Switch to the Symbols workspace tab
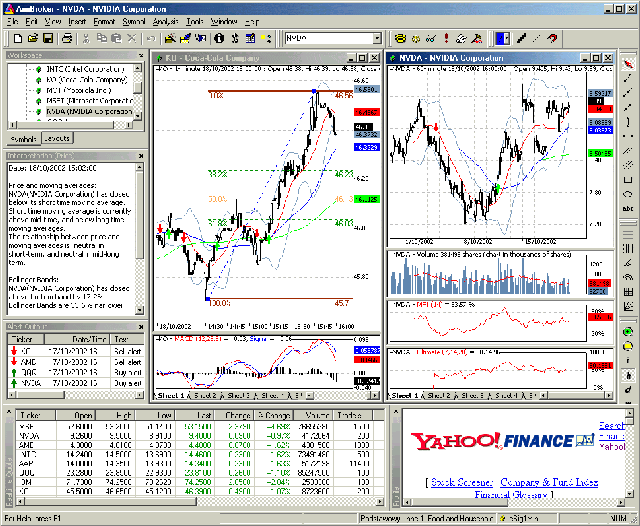Image resolution: width=640 pixels, height=526 pixels. (x=23, y=139)
